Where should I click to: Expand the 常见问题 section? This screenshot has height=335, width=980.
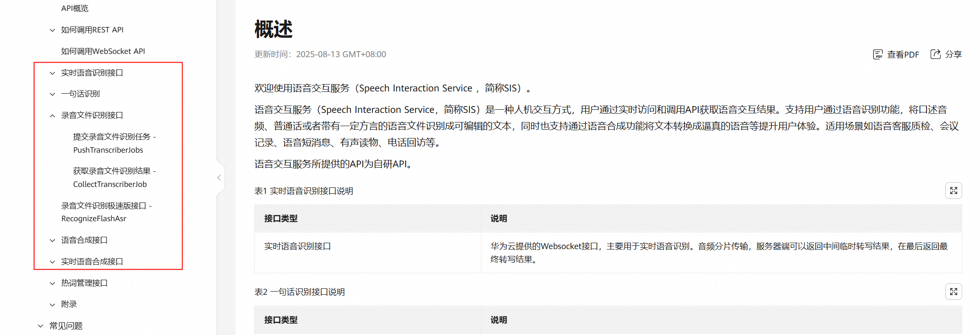click(x=41, y=326)
